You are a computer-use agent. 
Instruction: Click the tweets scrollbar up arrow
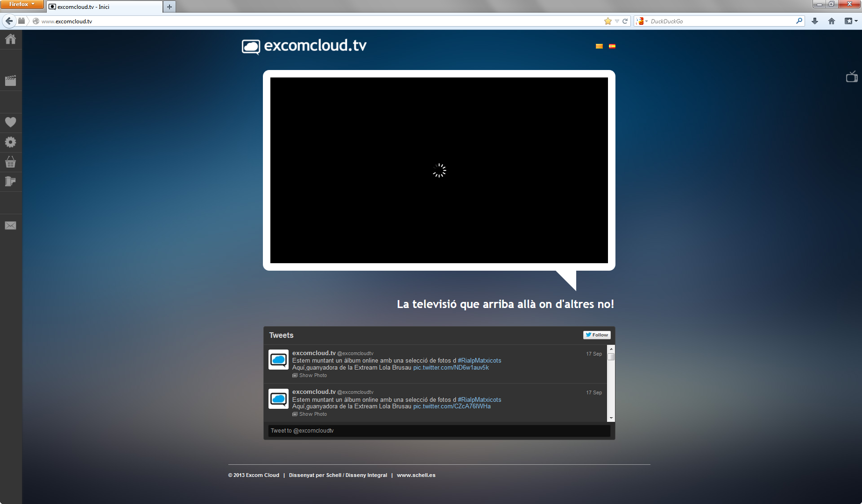click(611, 349)
